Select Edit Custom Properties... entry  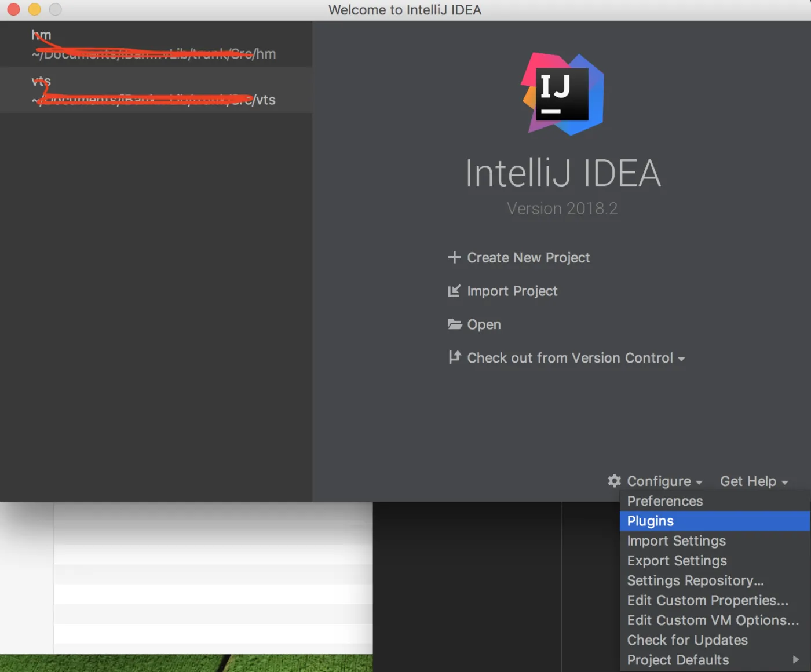[x=715, y=600]
